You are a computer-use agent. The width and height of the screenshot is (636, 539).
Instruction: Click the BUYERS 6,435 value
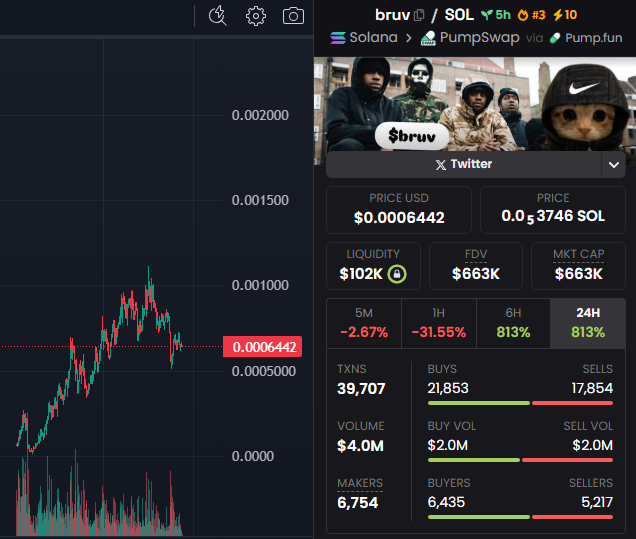point(446,502)
